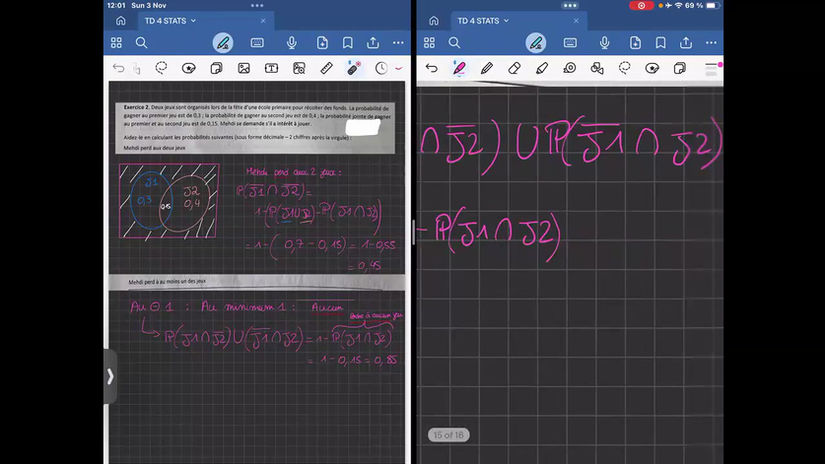Image resolution: width=825 pixels, height=464 pixels.
Task: Undo last action in left window
Action: pyautogui.click(x=118, y=68)
